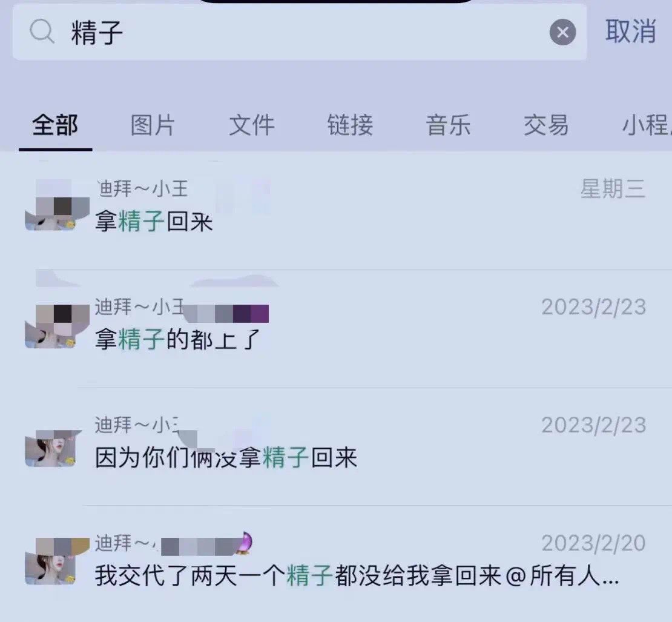Clear the search text with X icon
The width and height of the screenshot is (672, 622).
click(x=562, y=32)
